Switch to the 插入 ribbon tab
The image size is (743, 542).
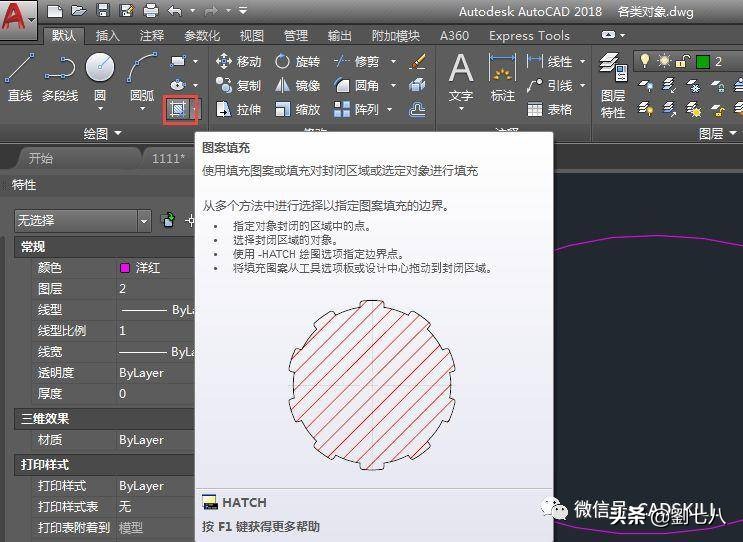tap(108, 36)
